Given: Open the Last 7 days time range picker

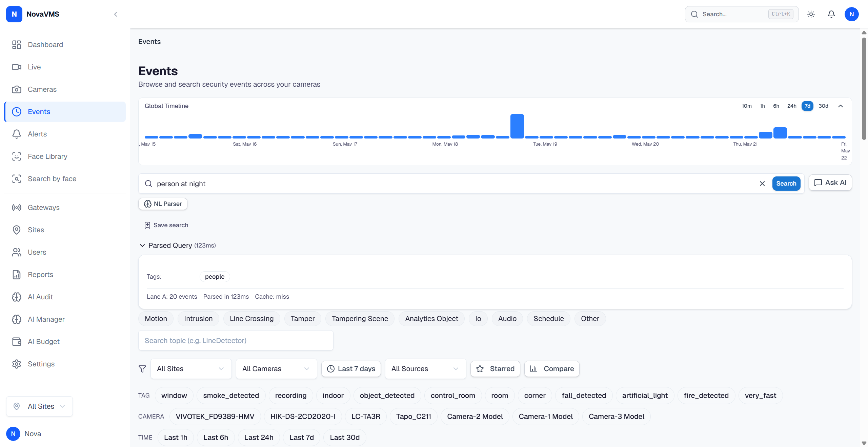Looking at the screenshot, I should tap(351, 369).
